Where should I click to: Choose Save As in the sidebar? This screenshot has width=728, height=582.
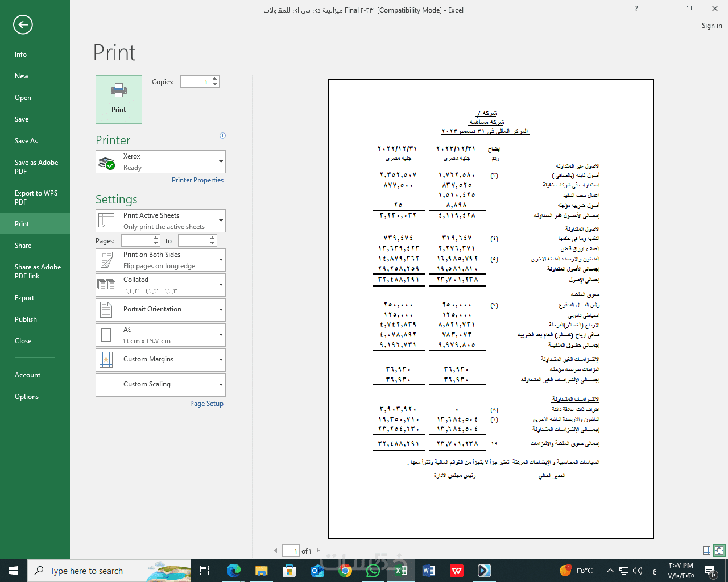pos(35,141)
